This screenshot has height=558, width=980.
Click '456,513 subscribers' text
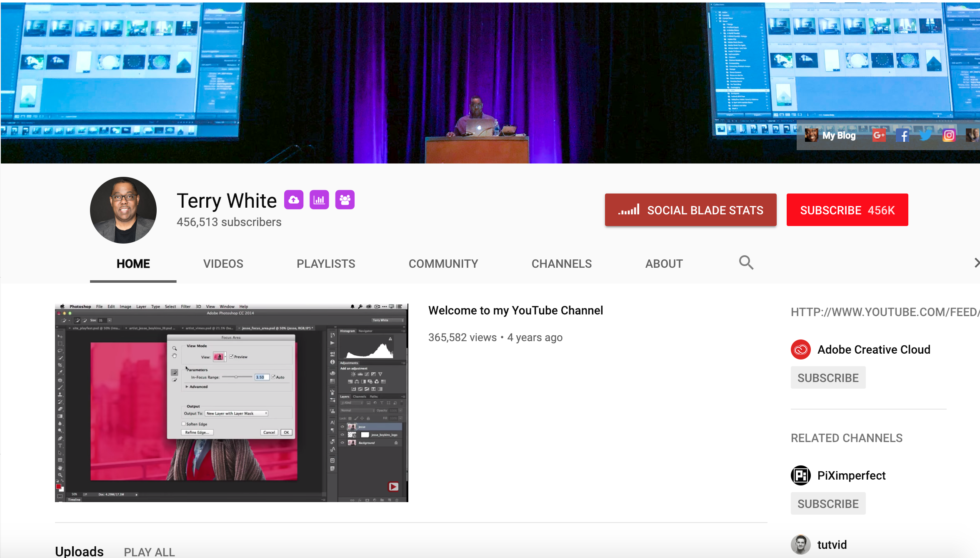[x=229, y=222]
